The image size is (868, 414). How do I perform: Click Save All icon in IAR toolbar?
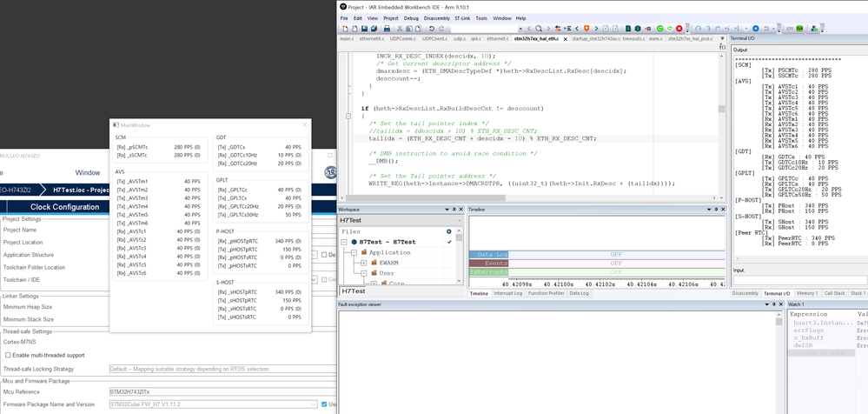click(x=374, y=28)
